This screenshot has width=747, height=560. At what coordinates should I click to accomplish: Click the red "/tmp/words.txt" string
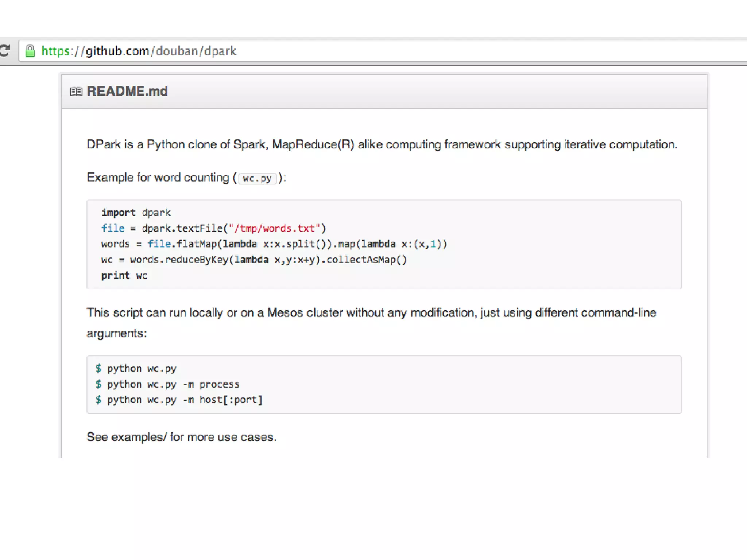[274, 228]
